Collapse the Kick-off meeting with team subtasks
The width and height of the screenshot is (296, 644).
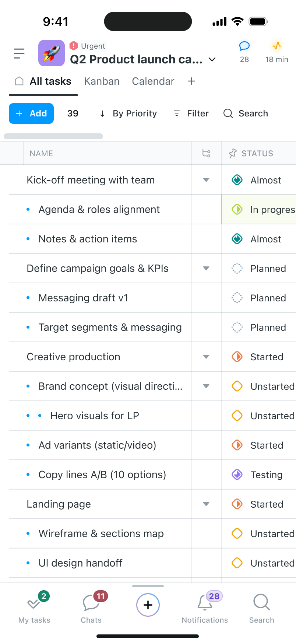[206, 180]
